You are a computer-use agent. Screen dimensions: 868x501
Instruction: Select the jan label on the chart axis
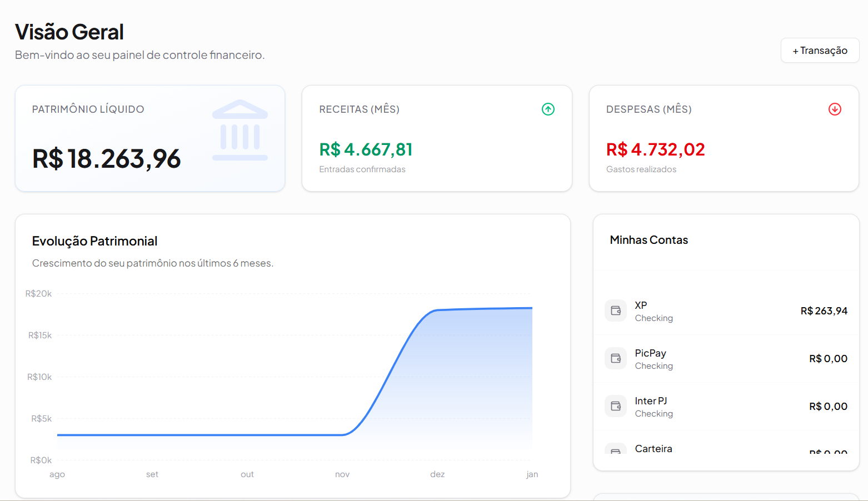pos(532,474)
